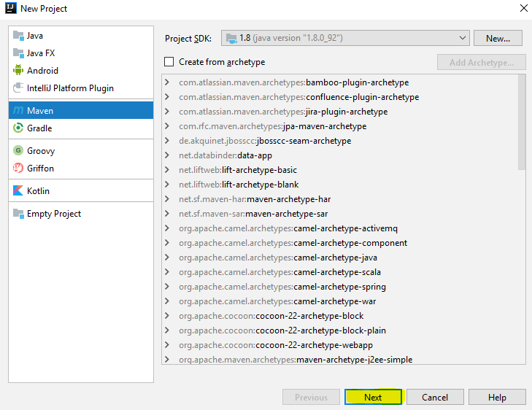
Task: Click the Gradle icon
Action: (x=18, y=128)
